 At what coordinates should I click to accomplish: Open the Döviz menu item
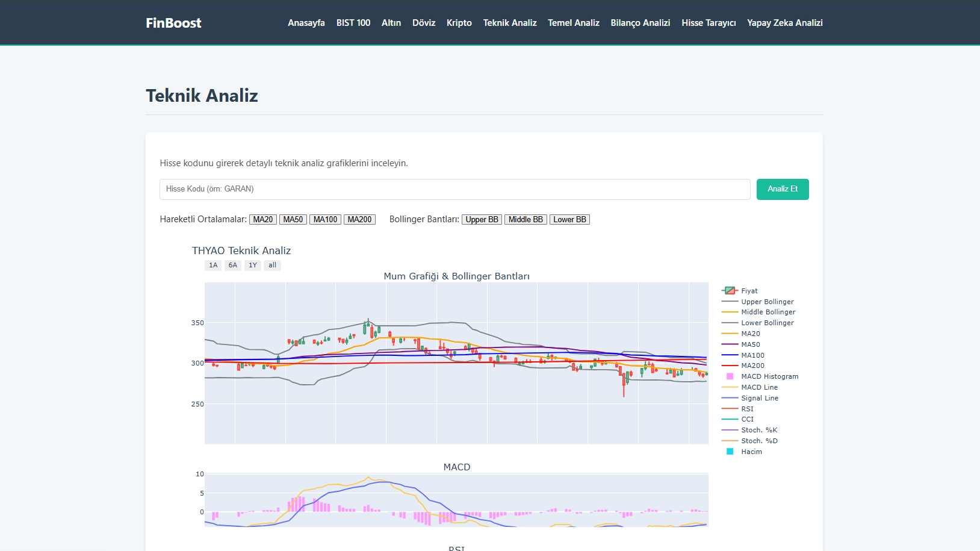pyautogui.click(x=424, y=23)
